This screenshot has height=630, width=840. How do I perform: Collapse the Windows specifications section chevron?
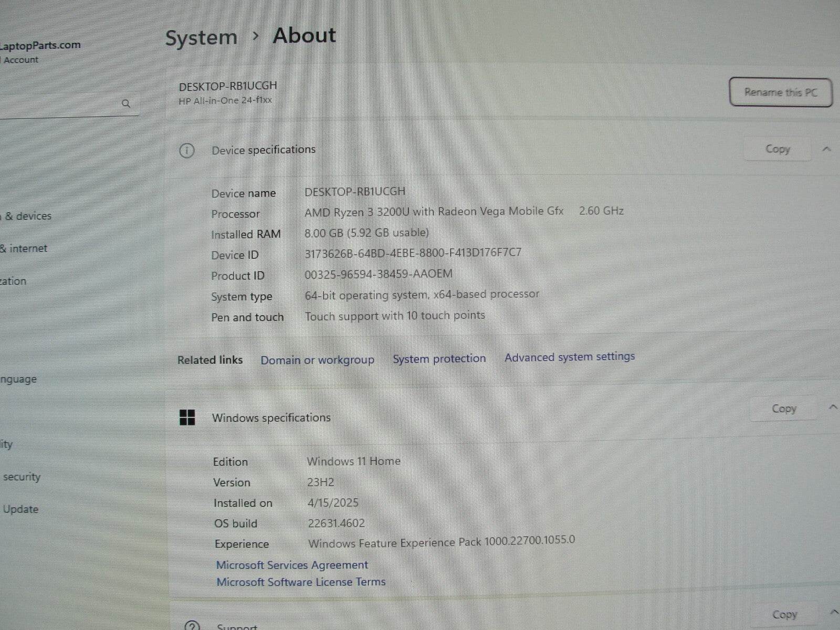832,406
